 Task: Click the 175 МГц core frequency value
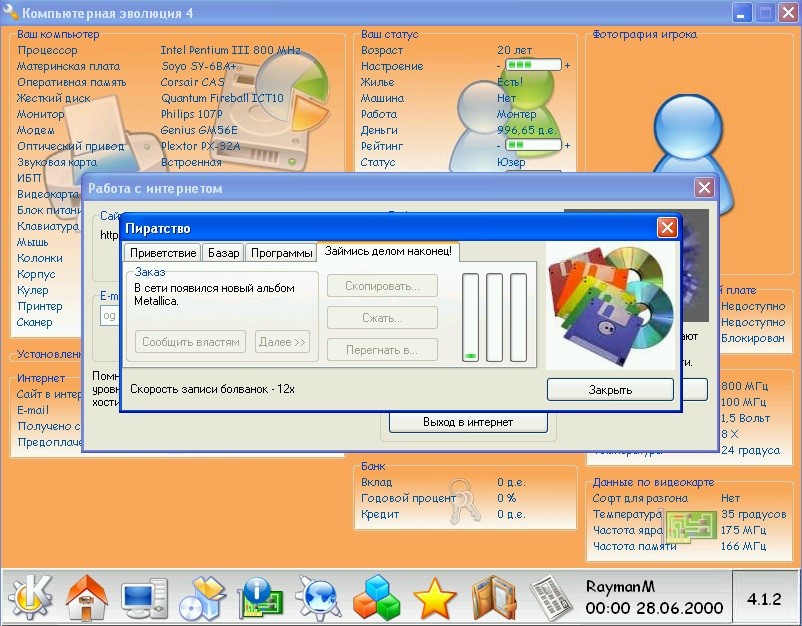pyautogui.click(x=743, y=530)
